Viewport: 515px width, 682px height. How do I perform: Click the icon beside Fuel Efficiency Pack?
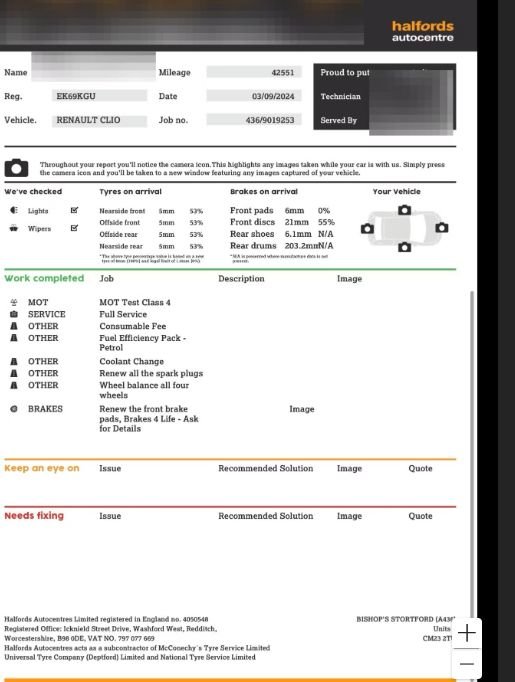pos(14,338)
